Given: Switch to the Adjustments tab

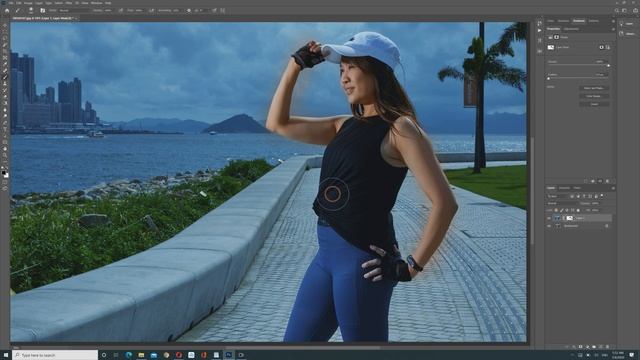Looking at the screenshot, I should pyautogui.click(x=571, y=29).
